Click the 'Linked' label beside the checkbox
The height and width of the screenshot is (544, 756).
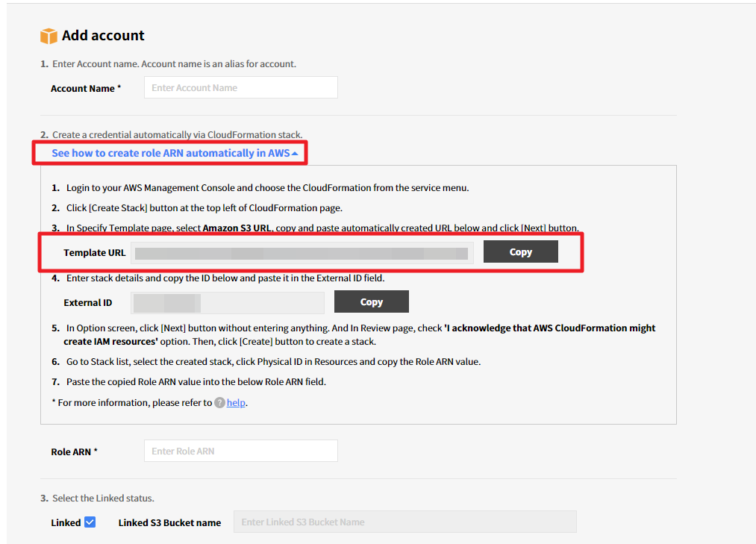[x=66, y=522]
